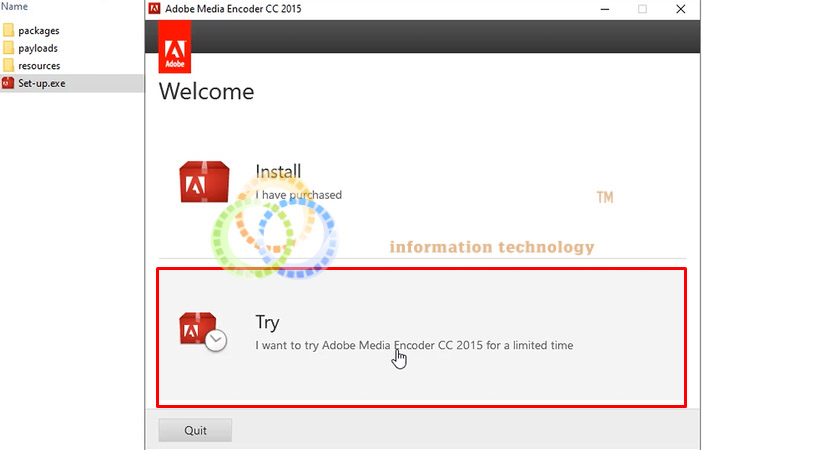Close the Adobe Media Encoder installer window
The height and width of the screenshot is (450, 820).
(680, 9)
